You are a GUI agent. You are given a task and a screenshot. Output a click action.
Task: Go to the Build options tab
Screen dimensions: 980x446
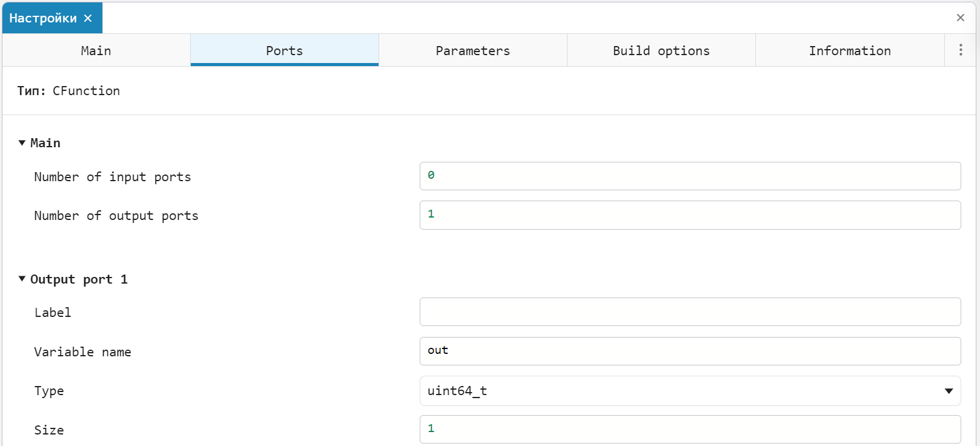point(661,50)
